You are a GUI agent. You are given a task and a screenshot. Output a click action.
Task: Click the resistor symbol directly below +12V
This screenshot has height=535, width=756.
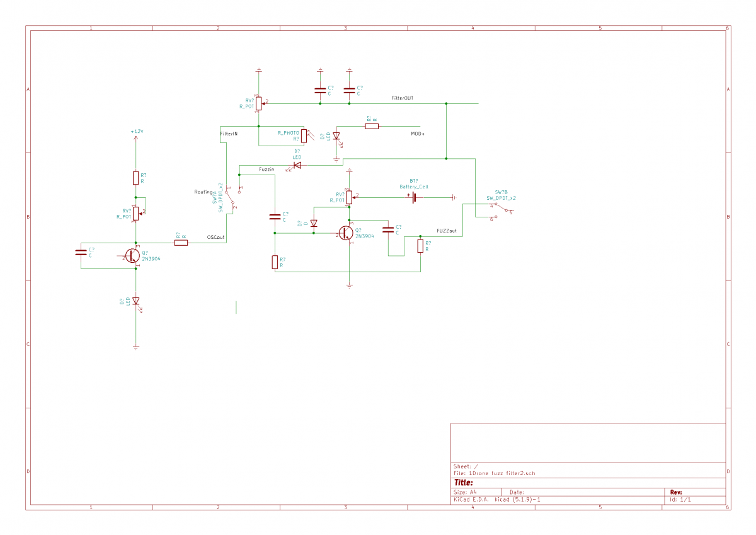[x=135, y=178]
